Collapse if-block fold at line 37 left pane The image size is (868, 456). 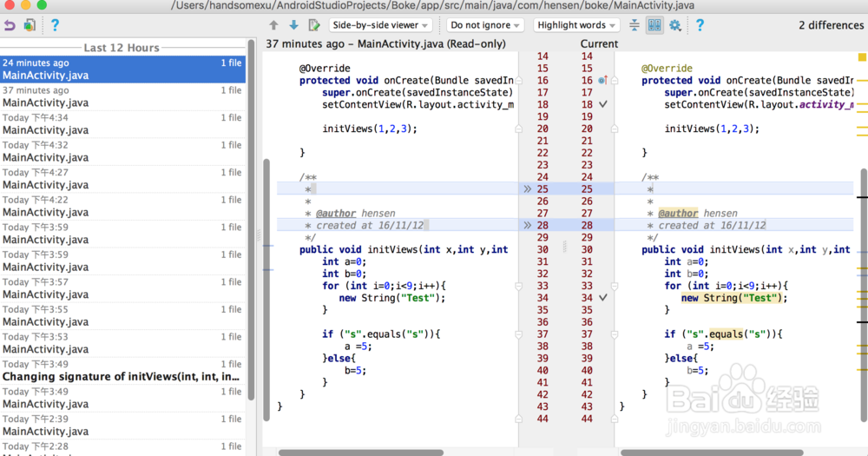(519, 334)
